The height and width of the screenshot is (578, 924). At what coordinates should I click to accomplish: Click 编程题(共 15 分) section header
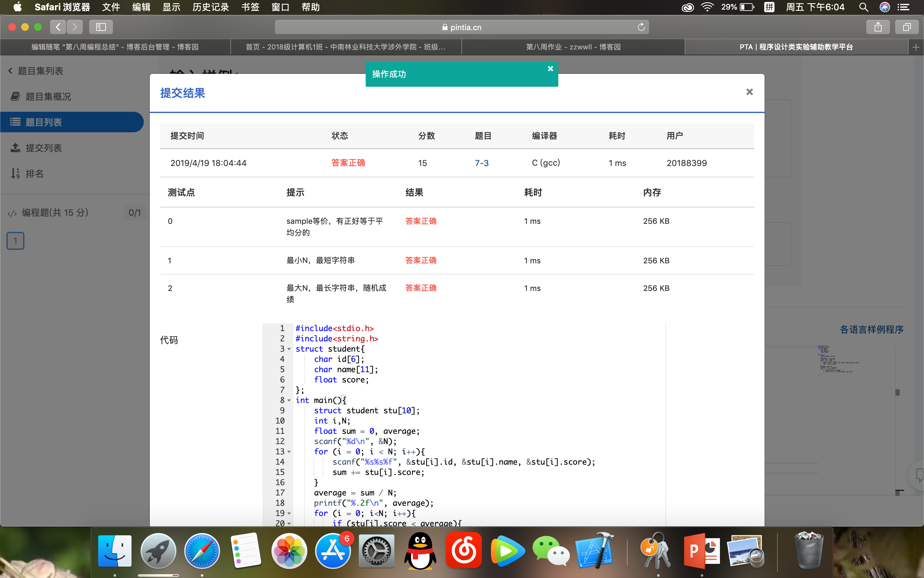pos(55,213)
